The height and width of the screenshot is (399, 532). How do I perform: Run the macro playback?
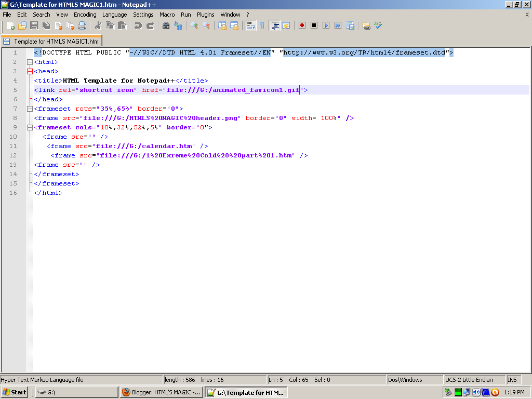[325, 25]
